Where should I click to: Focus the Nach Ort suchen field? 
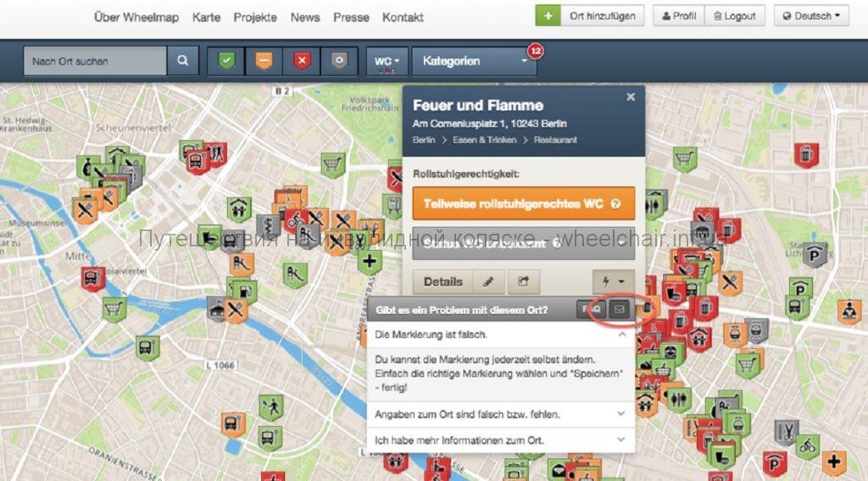point(95,61)
